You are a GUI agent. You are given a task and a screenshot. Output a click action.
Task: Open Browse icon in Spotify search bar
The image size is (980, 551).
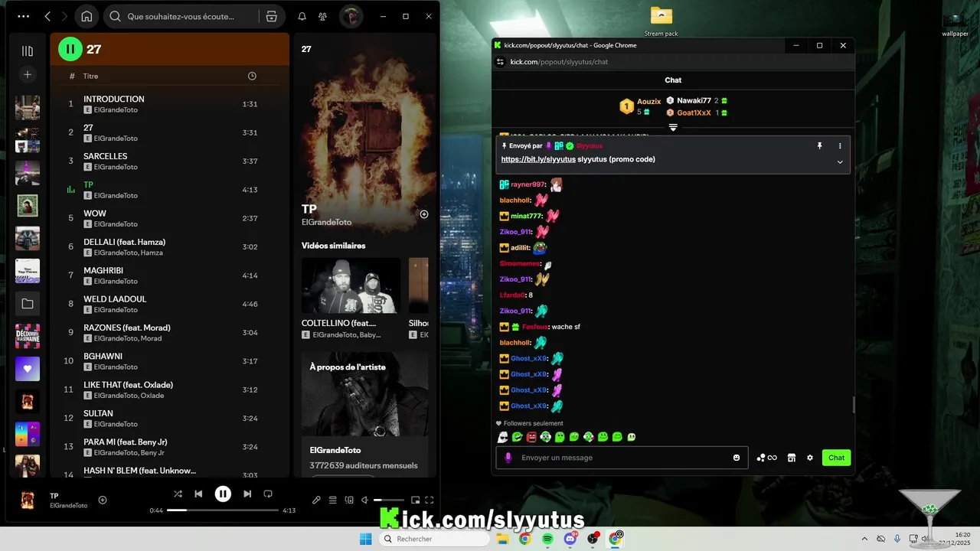pyautogui.click(x=271, y=16)
